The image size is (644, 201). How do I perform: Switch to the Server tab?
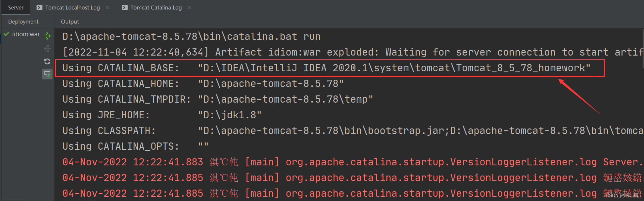pos(16,8)
